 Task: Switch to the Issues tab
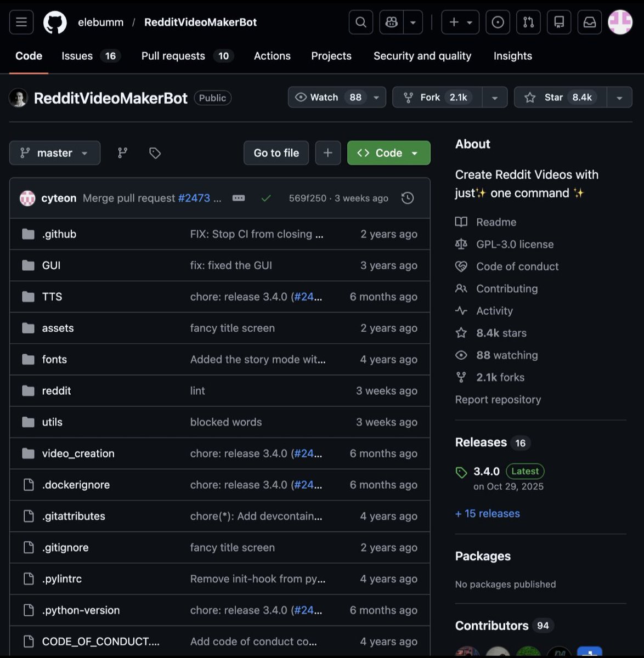pyautogui.click(x=91, y=56)
